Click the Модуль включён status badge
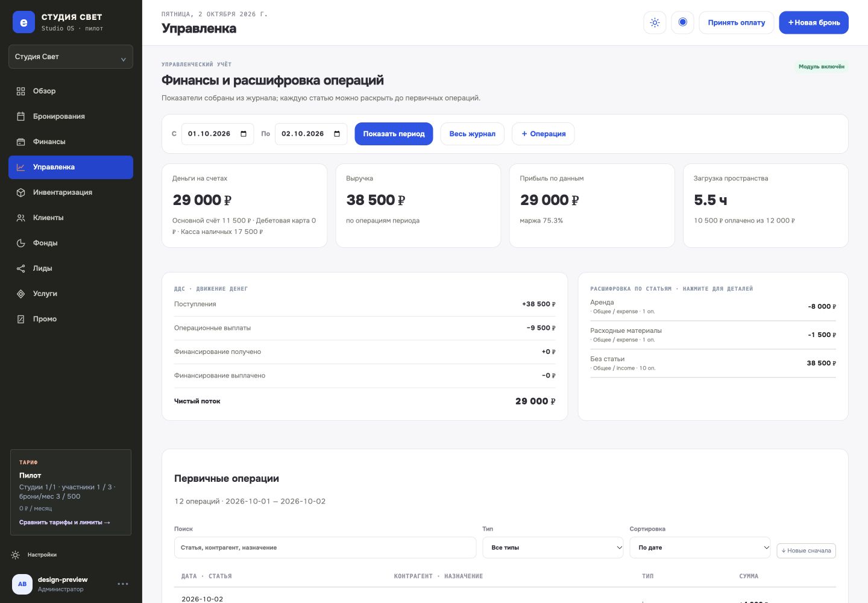 pyautogui.click(x=822, y=67)
